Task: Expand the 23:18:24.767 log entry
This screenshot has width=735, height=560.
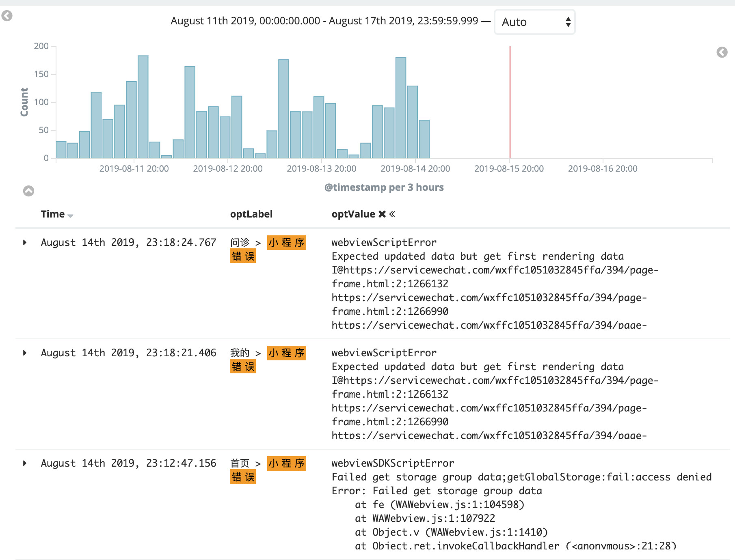Action: tap(25, 242)
